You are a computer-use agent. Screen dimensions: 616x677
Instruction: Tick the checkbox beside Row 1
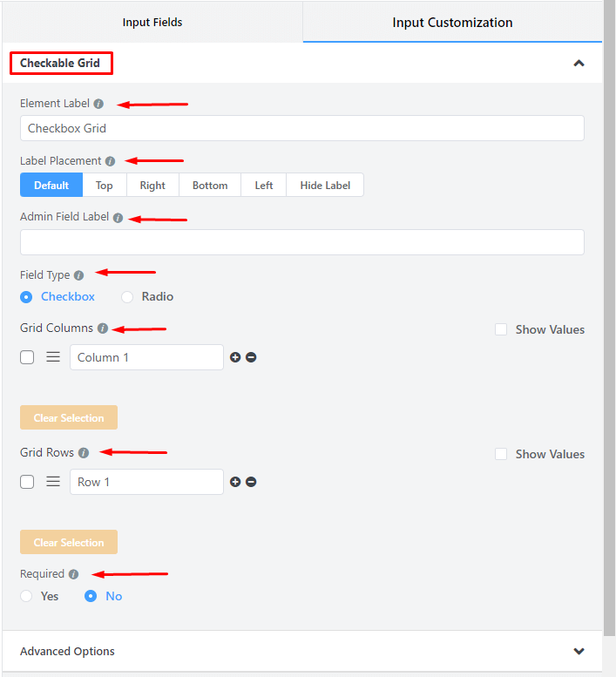coord(27,482)
